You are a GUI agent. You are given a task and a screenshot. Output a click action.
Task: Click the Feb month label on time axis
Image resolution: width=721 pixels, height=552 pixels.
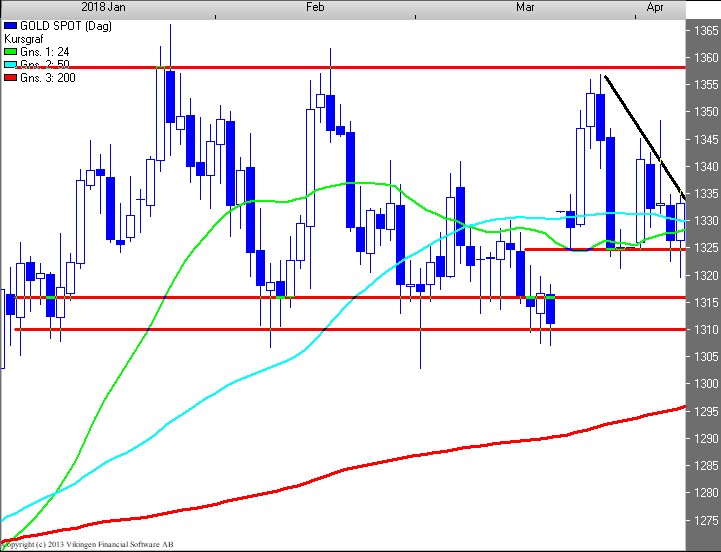pos(315,6)
